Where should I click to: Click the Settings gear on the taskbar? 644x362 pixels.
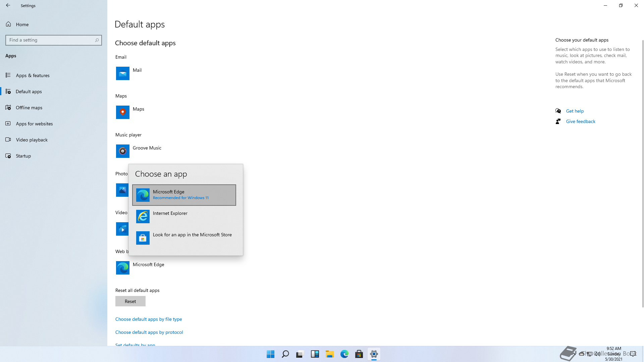tap(374, 354)
